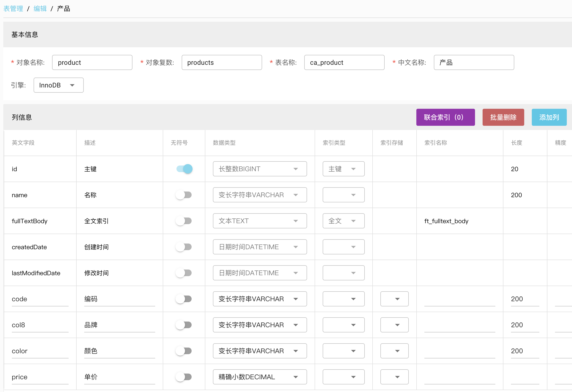Expand index type dropdown for code row
572x392 pixels.
pos(343,299)
